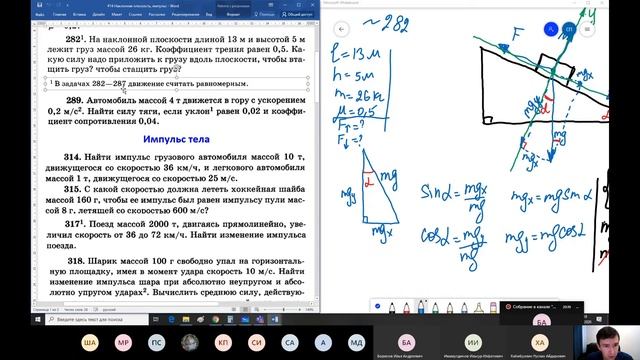
Task: Click the Импульс тела heading
Action: pyautogui.click(x=176, y=139)
